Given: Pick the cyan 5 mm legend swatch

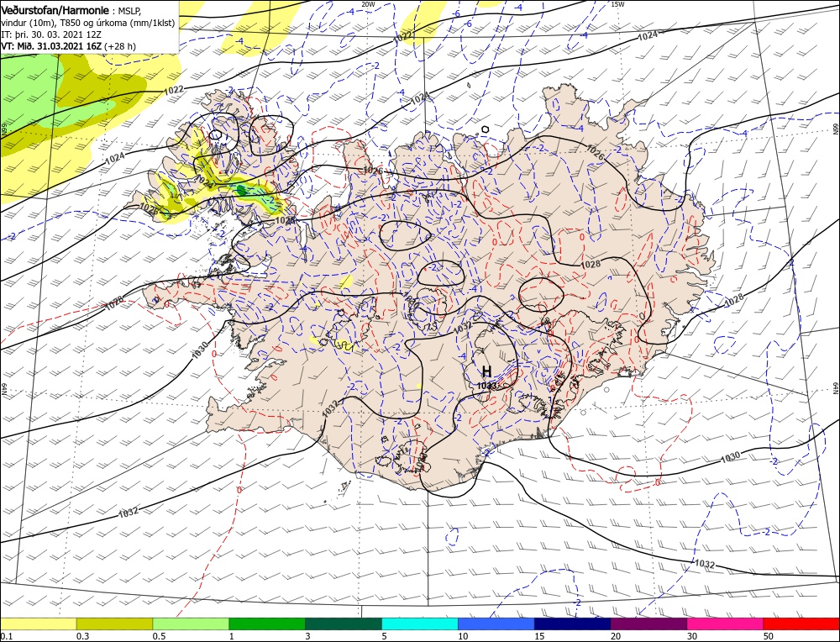Looking at the screenshot, I should tap(420, 624).
